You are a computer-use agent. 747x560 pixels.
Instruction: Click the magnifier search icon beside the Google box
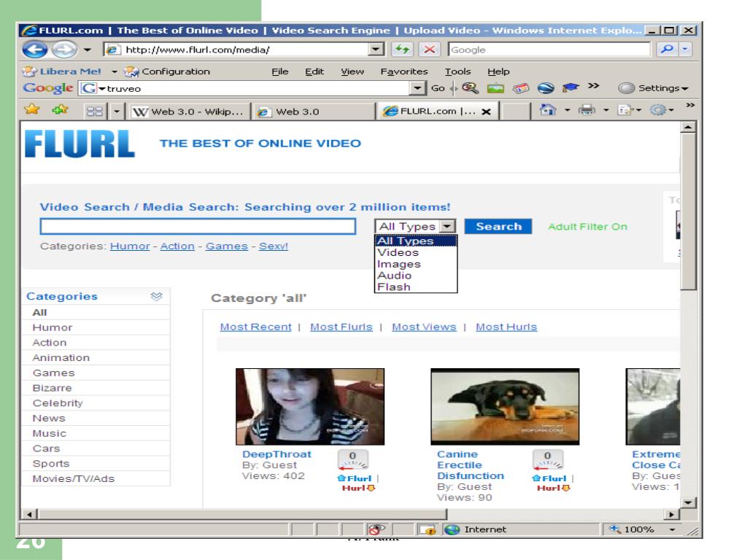click(x=667, y=49)
